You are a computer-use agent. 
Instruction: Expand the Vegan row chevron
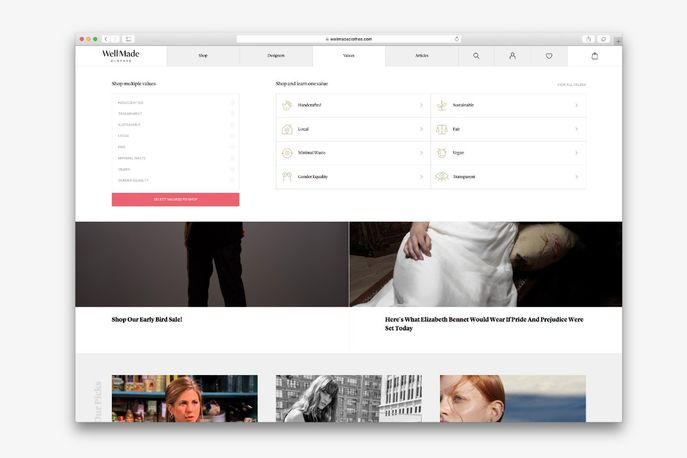coord(576,153)
